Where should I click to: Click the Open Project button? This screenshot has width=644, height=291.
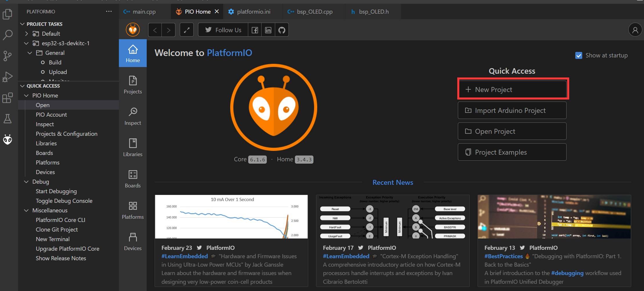(x=512, y=131)
